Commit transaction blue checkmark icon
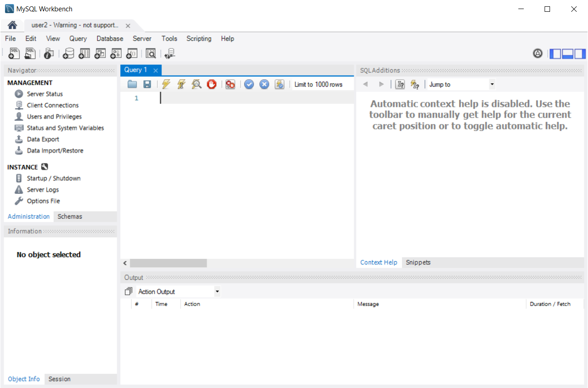 pyautogui.click(x=249, y=84)
